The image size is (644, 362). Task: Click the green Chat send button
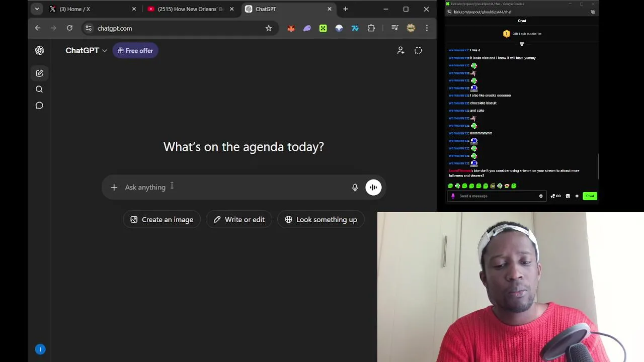(590, 196)
